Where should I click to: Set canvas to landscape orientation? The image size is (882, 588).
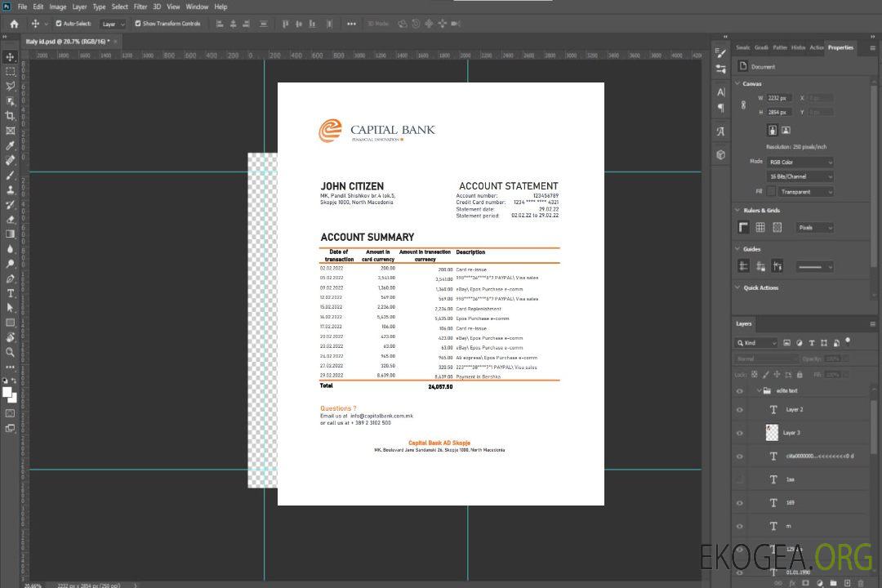point(786,130)
